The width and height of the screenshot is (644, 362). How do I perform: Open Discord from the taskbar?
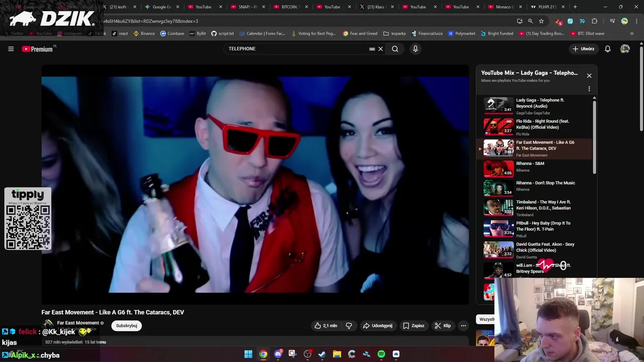(278, 354)
